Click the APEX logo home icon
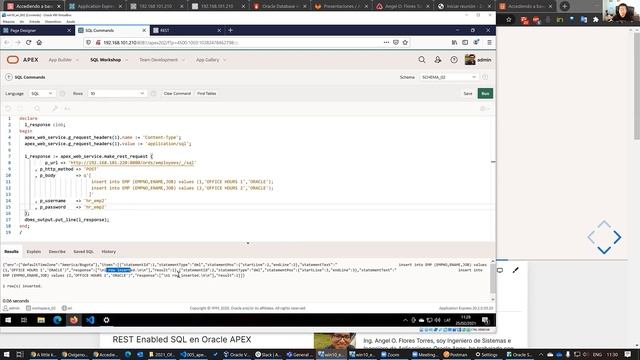 pos(13,60)
